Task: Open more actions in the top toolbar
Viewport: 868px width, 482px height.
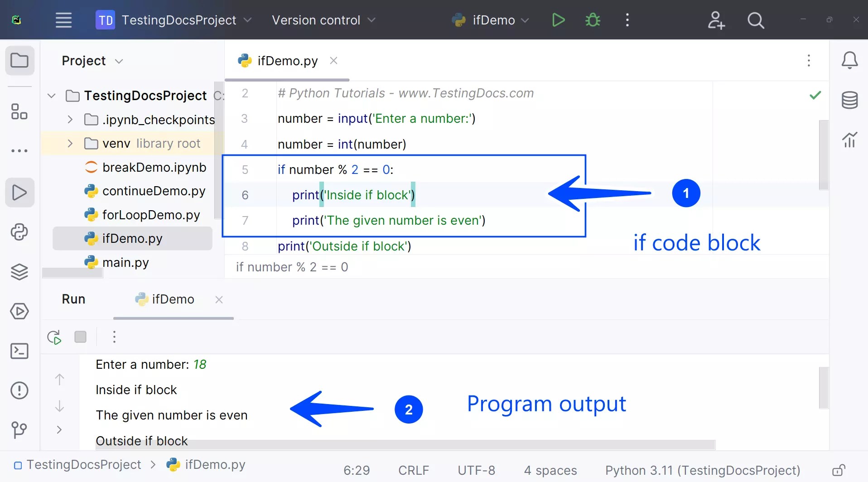Action: click(x=627, y=20)
